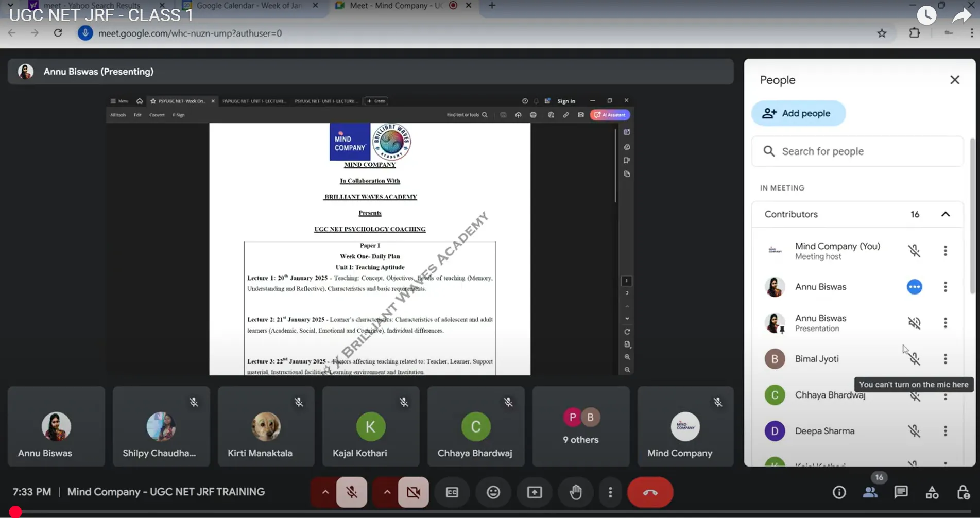The width and height of the screenshot is (980, 518).
Task: Open the Chrome three-dot menu
Action: pyautogui.click(x=971, y=33)
